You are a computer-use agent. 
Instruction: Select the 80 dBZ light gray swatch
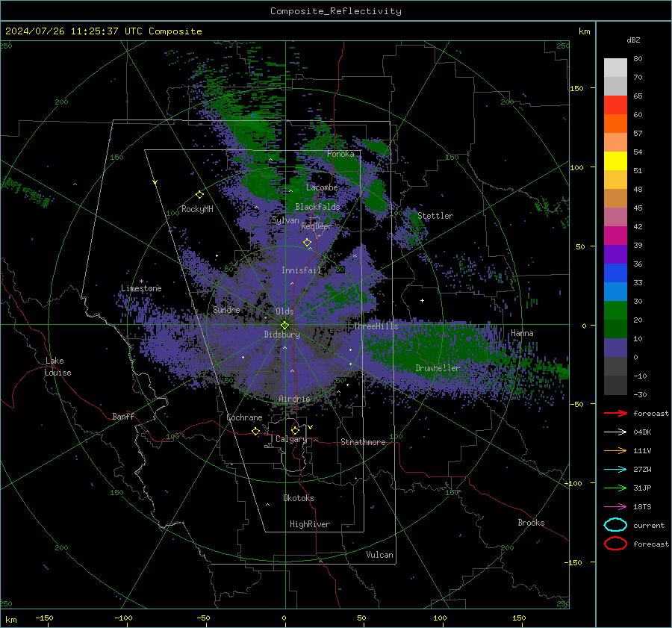(615, 67)
